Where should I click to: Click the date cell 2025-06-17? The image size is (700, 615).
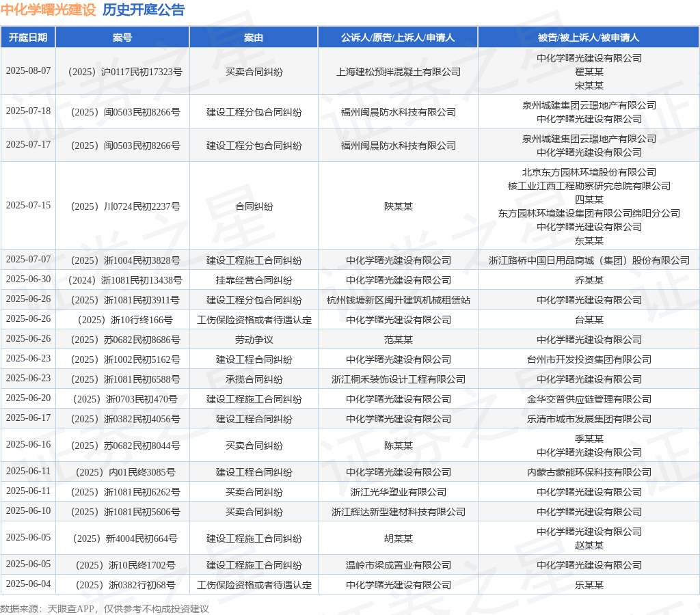tap(28, 418)
